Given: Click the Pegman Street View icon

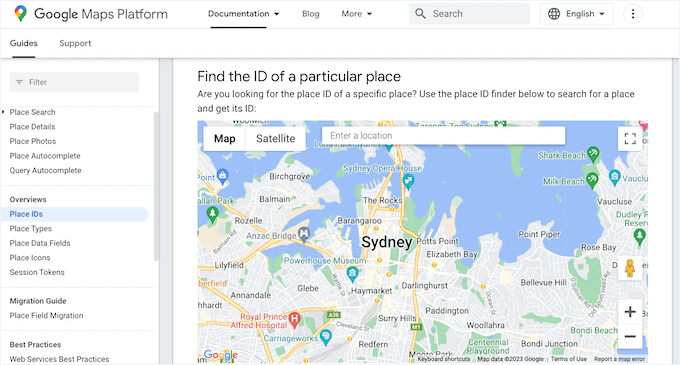Looking at the screenshot, I should pos(630,268).
